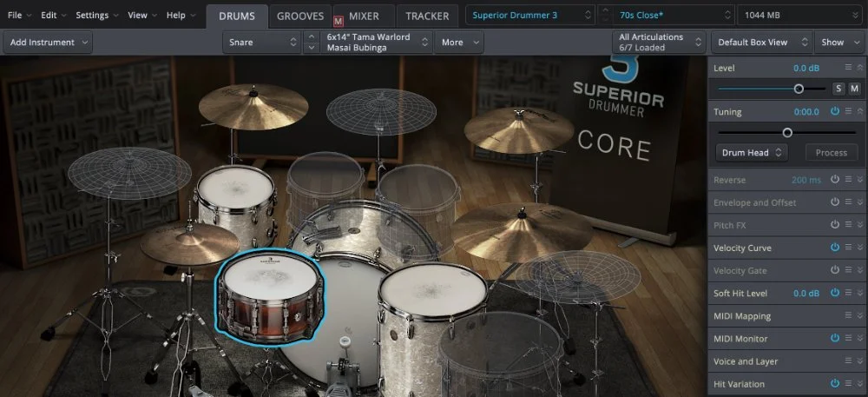The width and height of the screenshot is (868, 397).
Task: Select the solid rack tom
Action: coord(236,205)
